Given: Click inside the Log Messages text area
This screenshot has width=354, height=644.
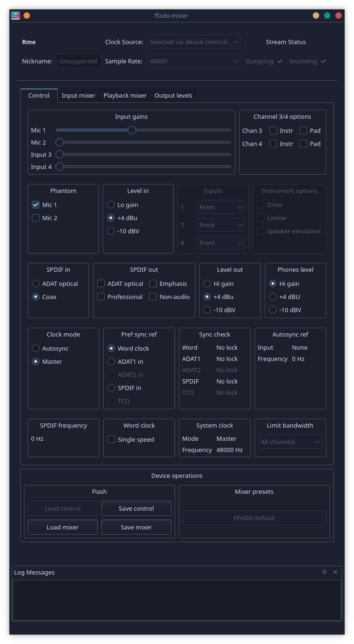Looking at the screenshot, I should 177,600.
